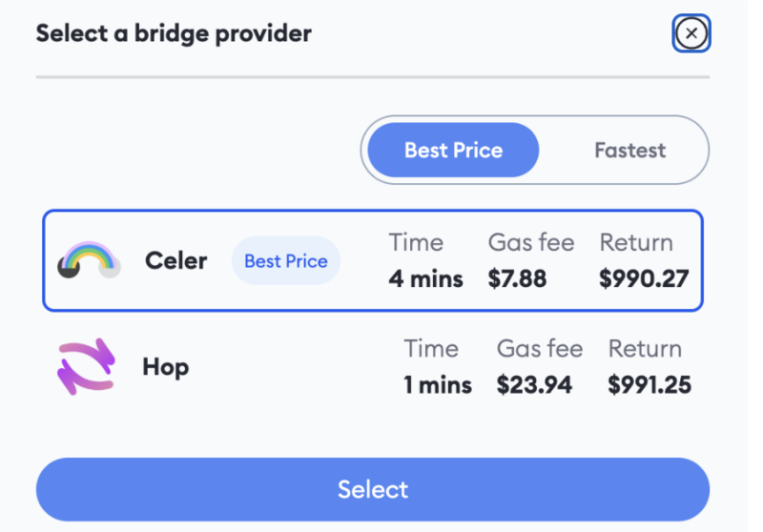Click Celer's $990.27 return amount
Image resolution: width=763 pixels, height=532 pixels.
[643, 278]
